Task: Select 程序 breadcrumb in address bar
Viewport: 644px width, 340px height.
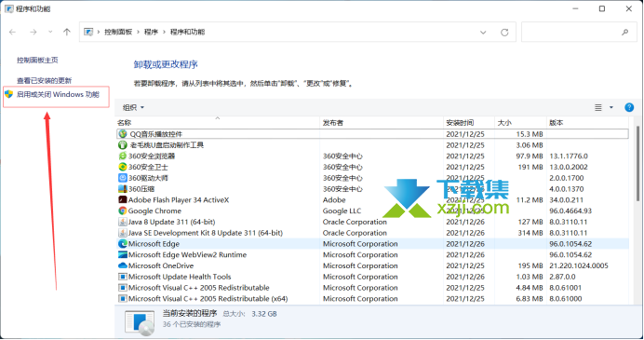Action: click(151, 32)
